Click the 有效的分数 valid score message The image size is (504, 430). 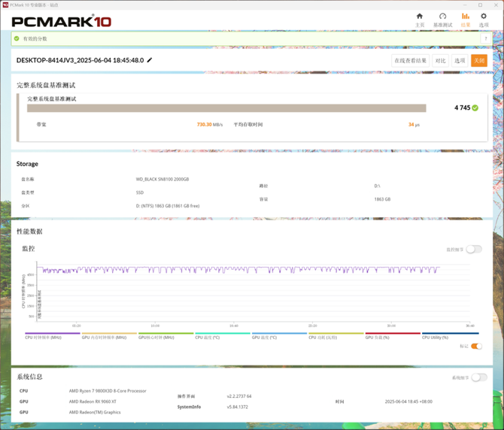pyautogui.click(x=35, y=38)
